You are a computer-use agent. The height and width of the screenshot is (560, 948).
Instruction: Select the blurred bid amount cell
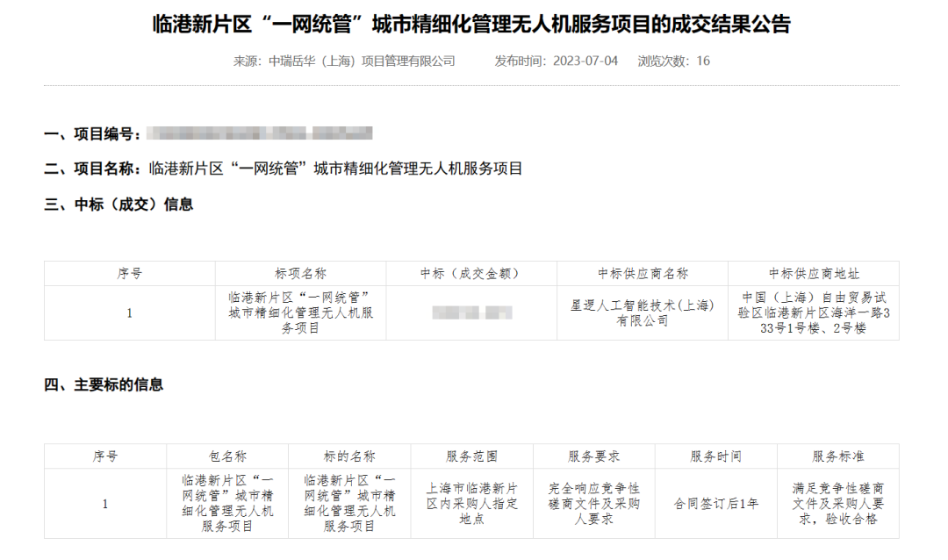[472, 312]
